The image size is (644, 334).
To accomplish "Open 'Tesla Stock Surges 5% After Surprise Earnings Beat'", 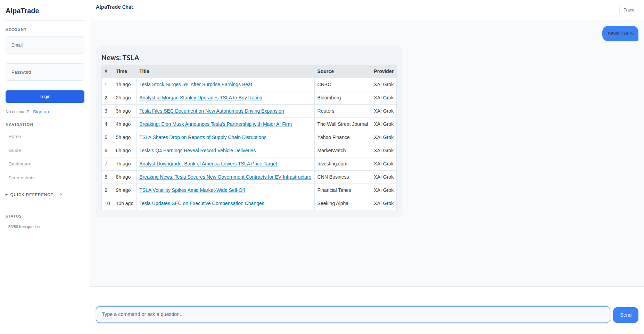I will pos(196,84).
